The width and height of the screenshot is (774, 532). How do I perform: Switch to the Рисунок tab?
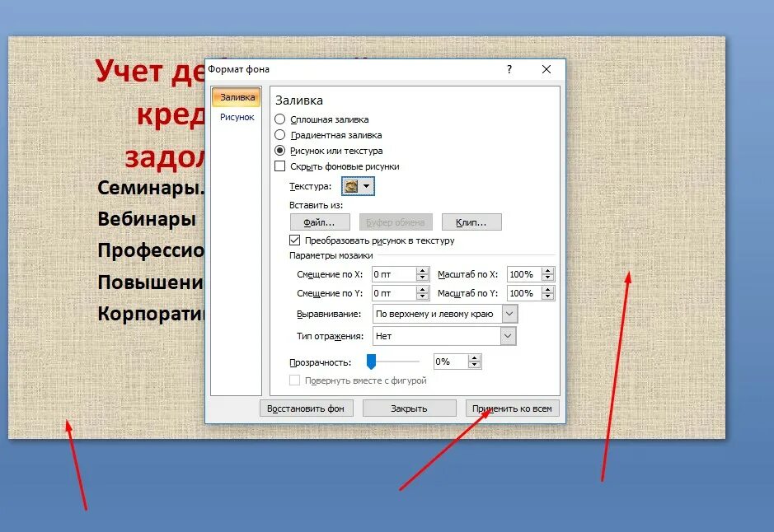coord(237,117)
